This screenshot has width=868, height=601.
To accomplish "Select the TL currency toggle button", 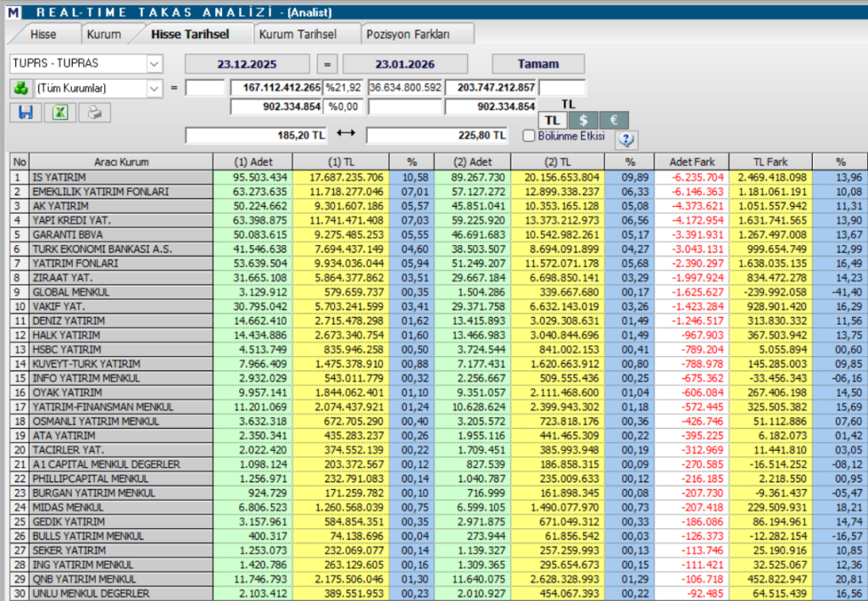I will [x=552, y=120].
